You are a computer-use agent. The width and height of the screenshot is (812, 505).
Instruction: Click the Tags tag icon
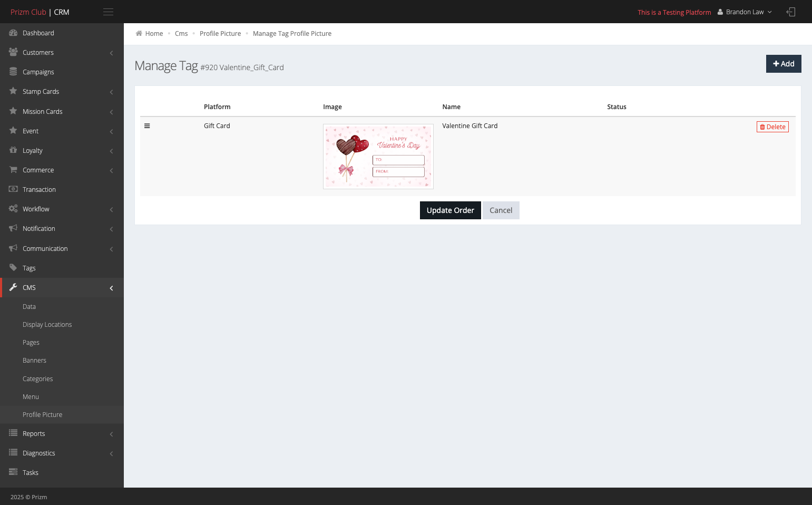pyautogui.click(x=13, y=268)
